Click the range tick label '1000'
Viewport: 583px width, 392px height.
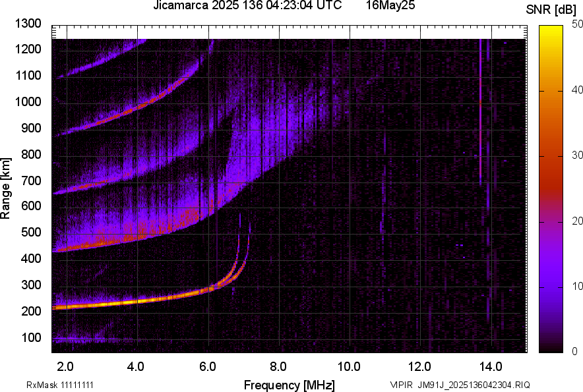(x=28, y=101)
